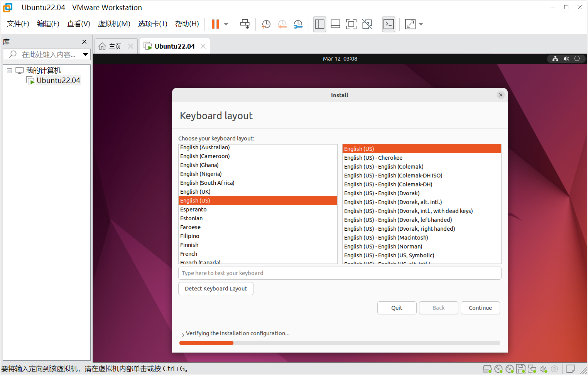Screen dimensions: 588x375
Task: Expand the pause button dropdown arrow
Action: pos(226,24)
